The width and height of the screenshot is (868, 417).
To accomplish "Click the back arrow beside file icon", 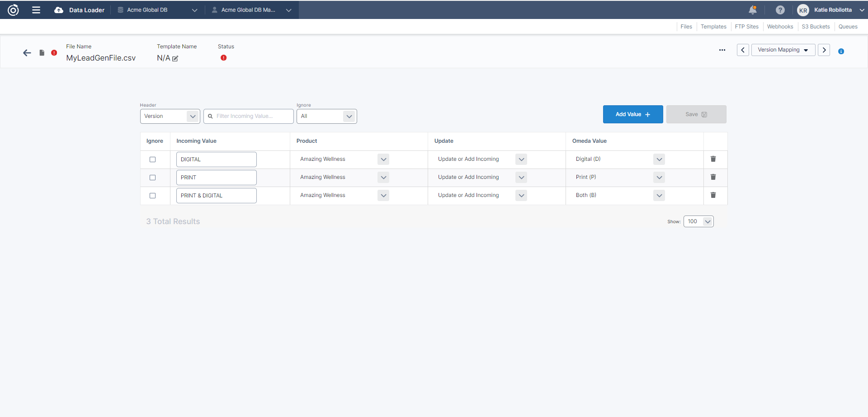I will [x=27, y=53].
